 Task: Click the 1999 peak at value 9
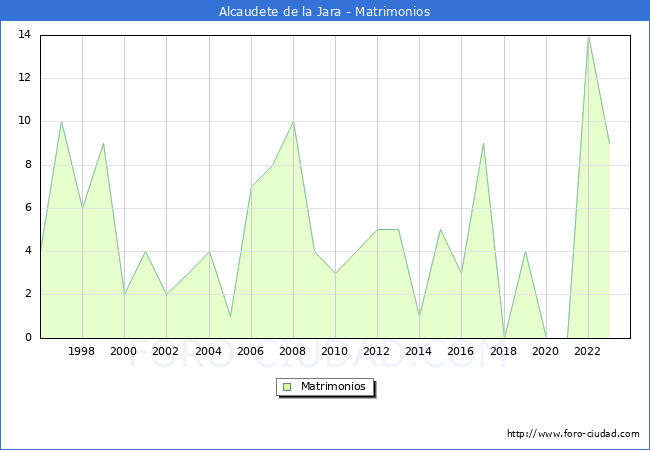point(103,143)
